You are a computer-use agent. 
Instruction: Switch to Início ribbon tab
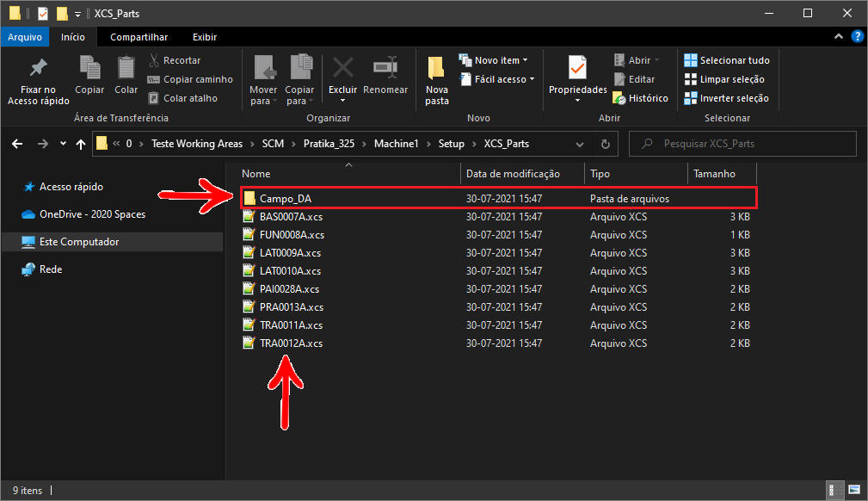tap(73, 37)
